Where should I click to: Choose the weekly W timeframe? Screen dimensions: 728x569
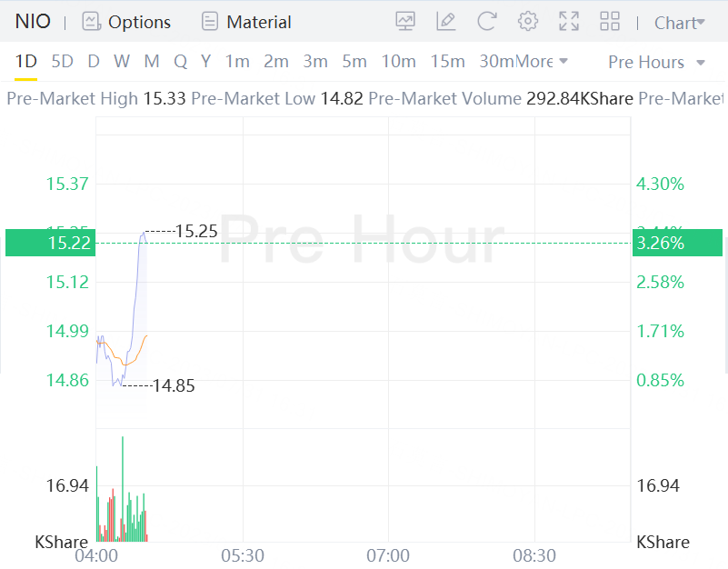122,61
